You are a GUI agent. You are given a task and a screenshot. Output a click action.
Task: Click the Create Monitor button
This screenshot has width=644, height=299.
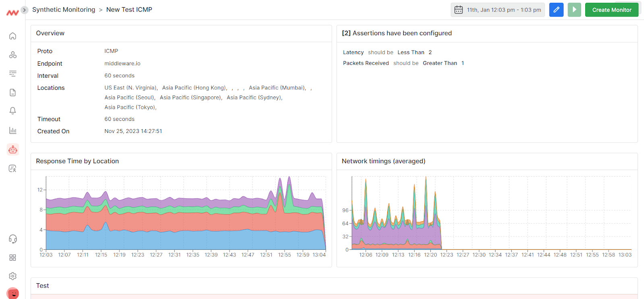click(x=612, y=10)
